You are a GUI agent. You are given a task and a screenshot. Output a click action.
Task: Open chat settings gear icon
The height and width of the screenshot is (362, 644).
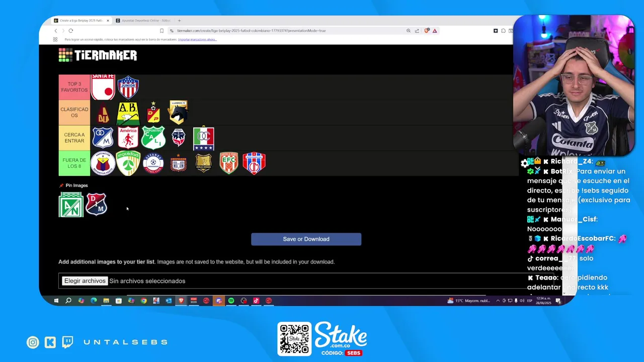click(x=524, y=163)
